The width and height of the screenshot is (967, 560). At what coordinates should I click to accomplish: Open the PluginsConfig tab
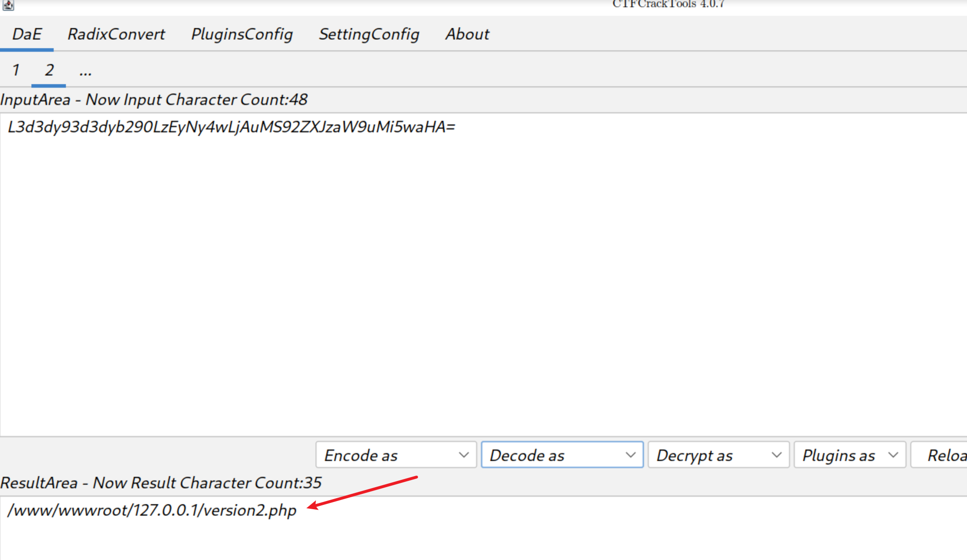[242, 34]
